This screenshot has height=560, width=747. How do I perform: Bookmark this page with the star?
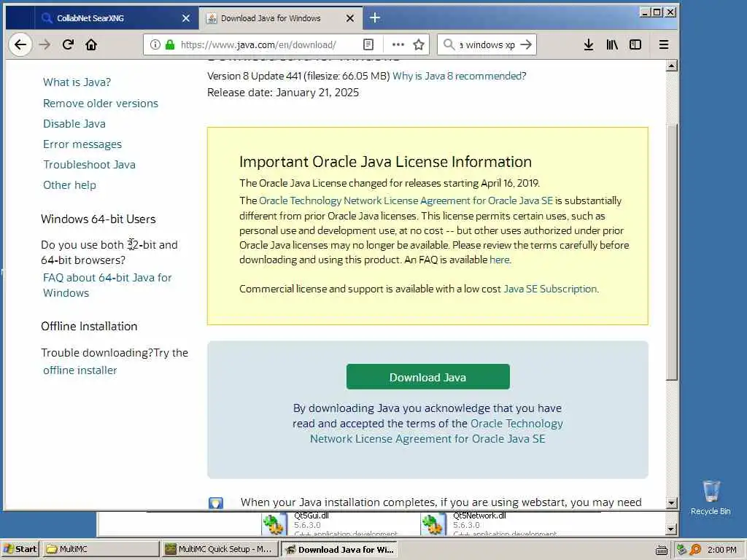(x=419, y=44)
